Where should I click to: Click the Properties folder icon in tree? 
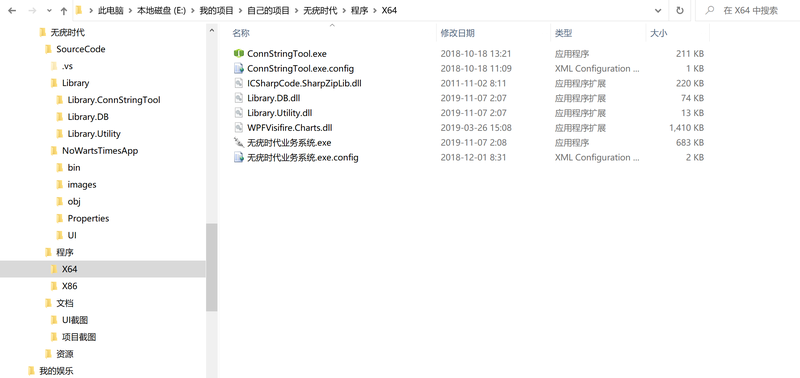point(59,218)
